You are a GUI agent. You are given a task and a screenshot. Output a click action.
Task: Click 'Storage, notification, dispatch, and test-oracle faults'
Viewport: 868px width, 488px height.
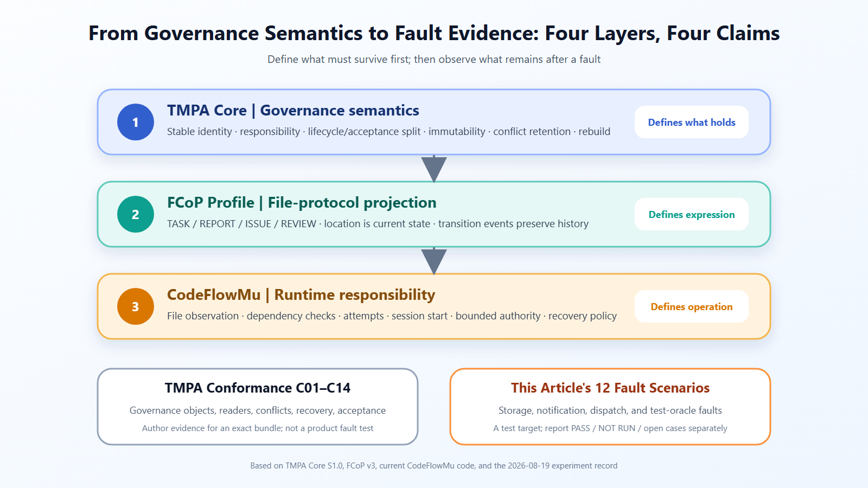[x=610, y=410]
